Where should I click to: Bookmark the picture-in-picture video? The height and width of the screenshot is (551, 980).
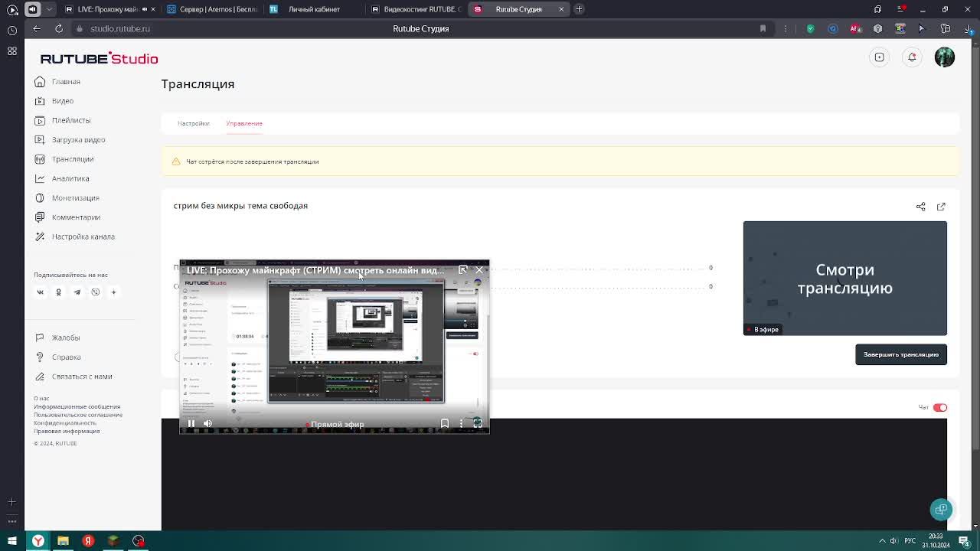point(445,423)
